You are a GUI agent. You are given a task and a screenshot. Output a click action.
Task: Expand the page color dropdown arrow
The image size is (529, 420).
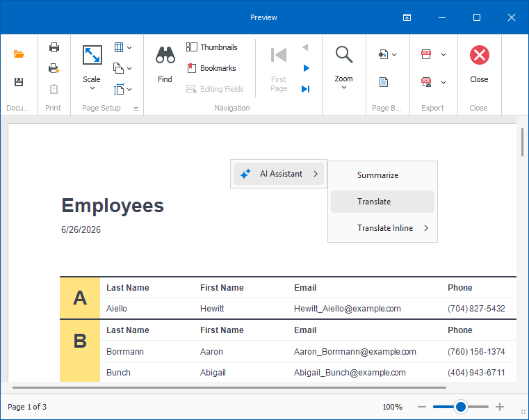[x=394, y=55]
